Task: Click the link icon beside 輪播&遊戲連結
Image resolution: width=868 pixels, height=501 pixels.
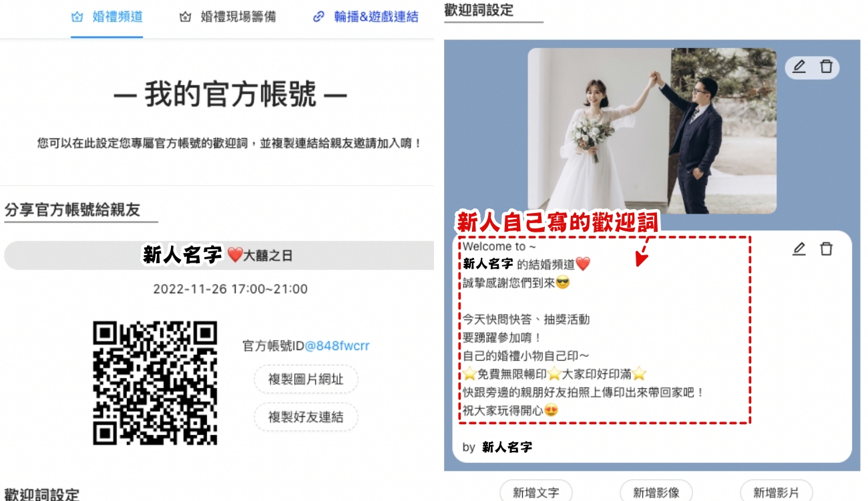Action: coord(318,17)
